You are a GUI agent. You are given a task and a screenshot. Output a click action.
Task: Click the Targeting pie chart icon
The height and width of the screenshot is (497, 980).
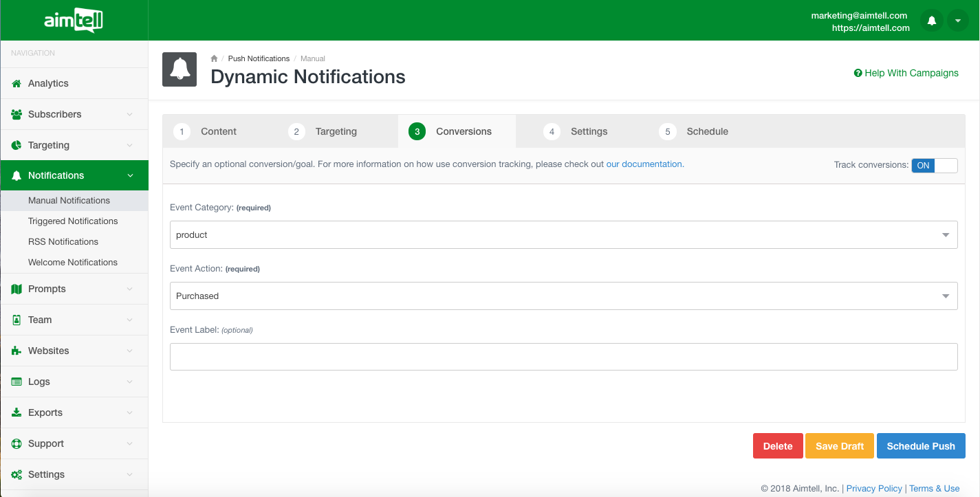(15, 145)
